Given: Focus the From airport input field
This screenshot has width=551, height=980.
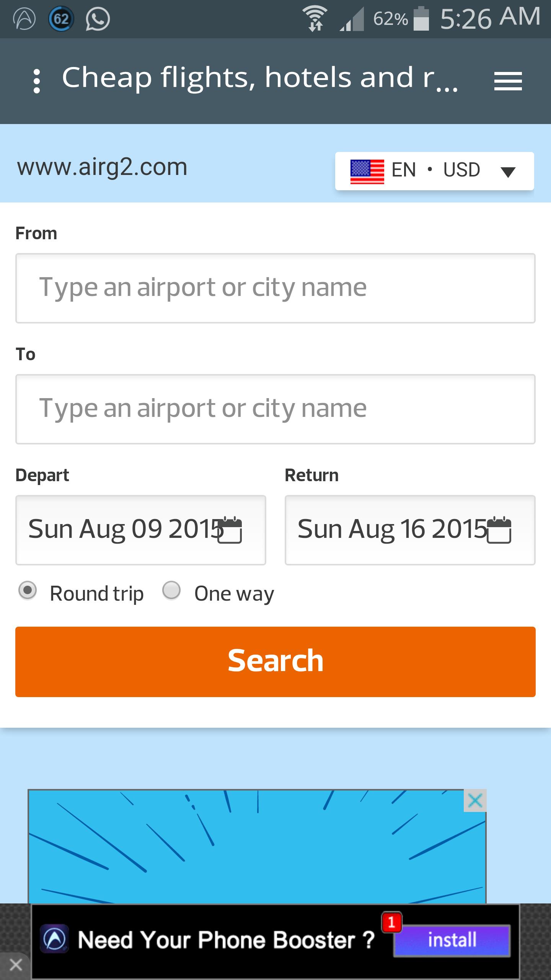Looking at the screenshot, I should (x=275, y=288).
